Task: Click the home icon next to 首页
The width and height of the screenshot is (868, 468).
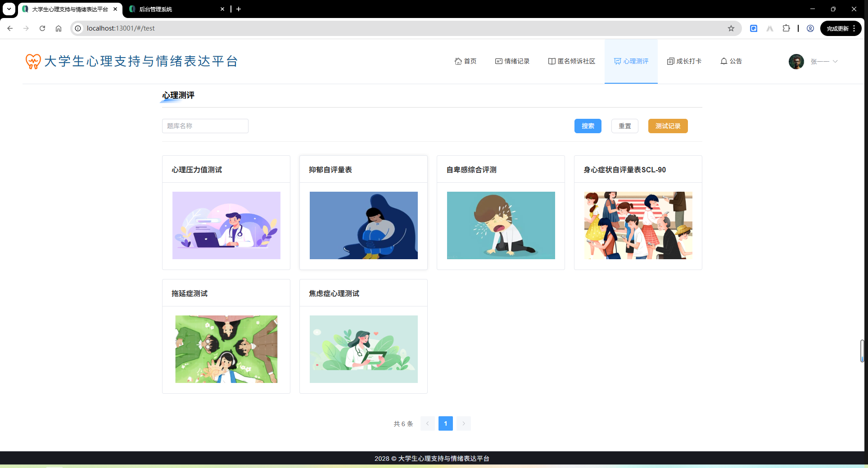Action: click(x=458, y=61)
